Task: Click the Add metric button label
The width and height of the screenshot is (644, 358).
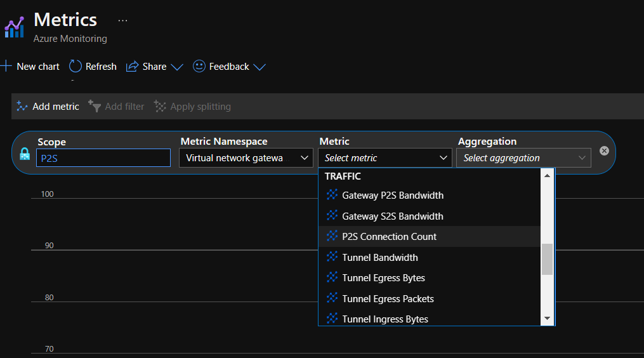Action: coord(56,107)
